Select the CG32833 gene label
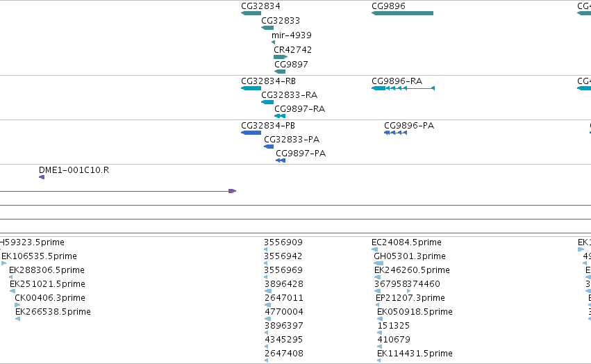The image size is (591, 364). (281, 21)
